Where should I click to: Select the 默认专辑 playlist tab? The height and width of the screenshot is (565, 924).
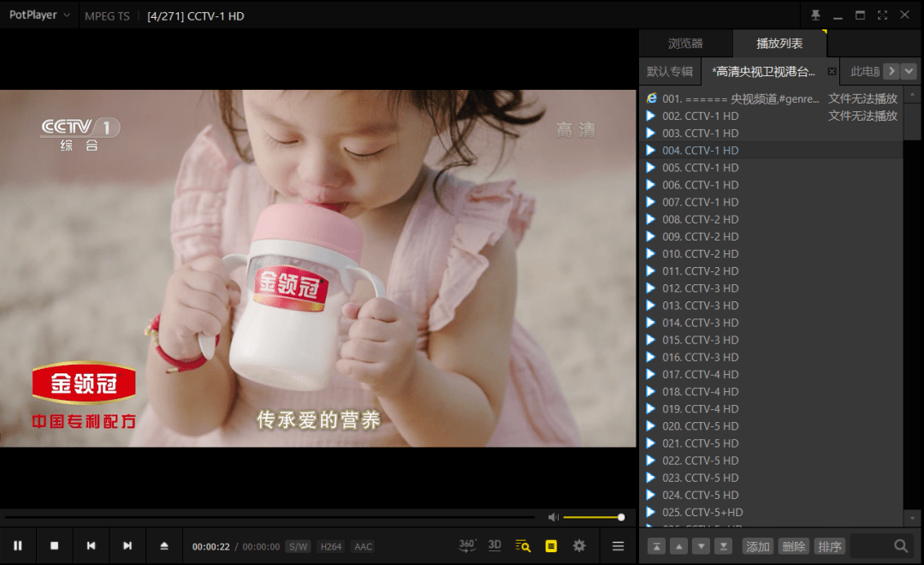669,71
